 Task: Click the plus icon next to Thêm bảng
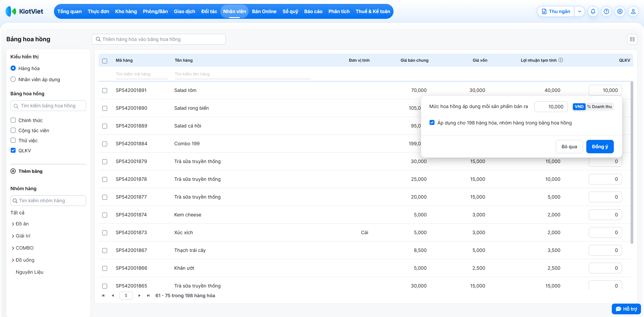point(13,171)
